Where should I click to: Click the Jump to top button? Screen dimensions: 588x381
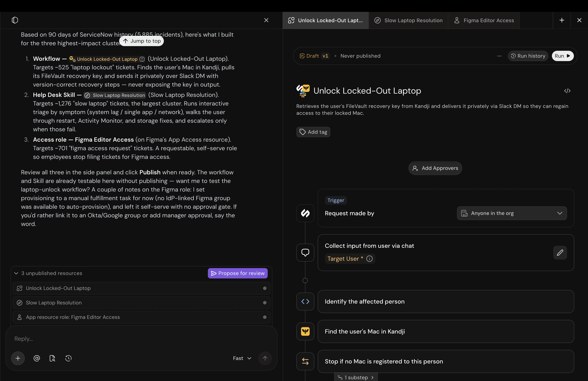[141, 41]
